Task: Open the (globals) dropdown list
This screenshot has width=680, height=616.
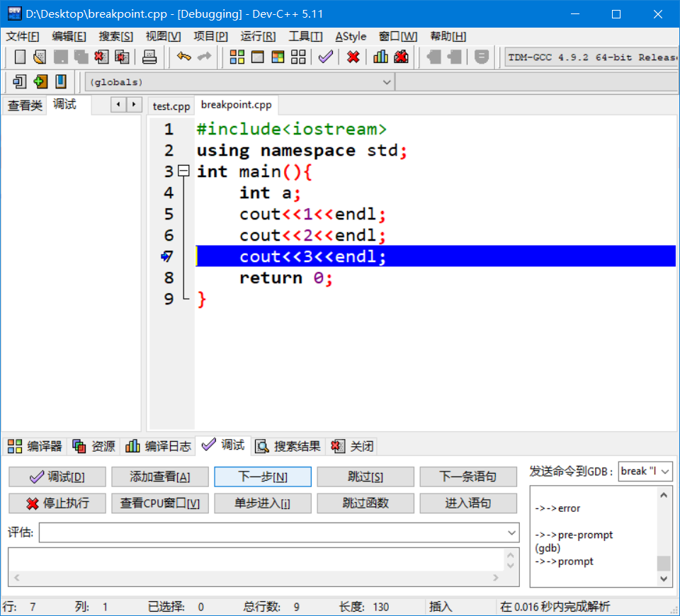Action: (387, 82)
